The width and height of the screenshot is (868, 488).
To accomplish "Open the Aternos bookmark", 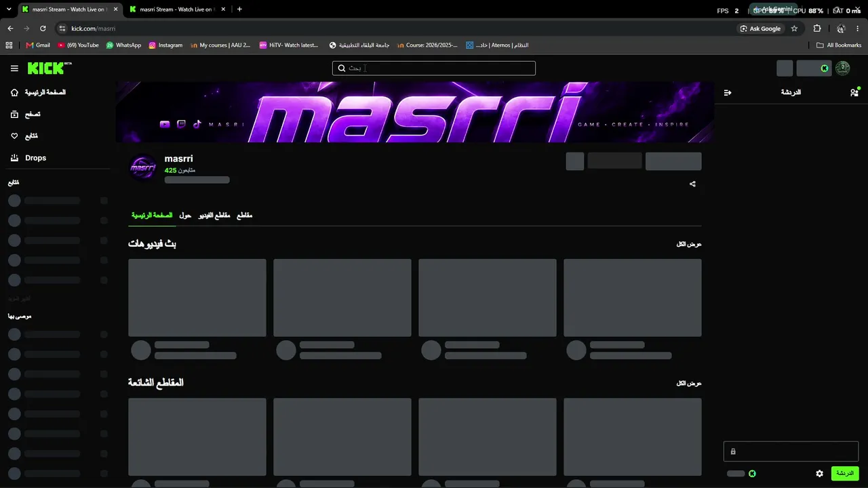I will pyautogui.click(x=497, y=45).
